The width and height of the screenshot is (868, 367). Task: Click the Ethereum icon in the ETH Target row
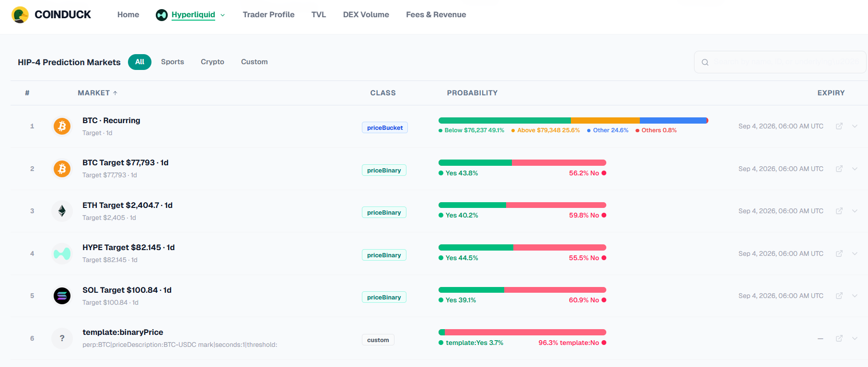click(62, 211)
